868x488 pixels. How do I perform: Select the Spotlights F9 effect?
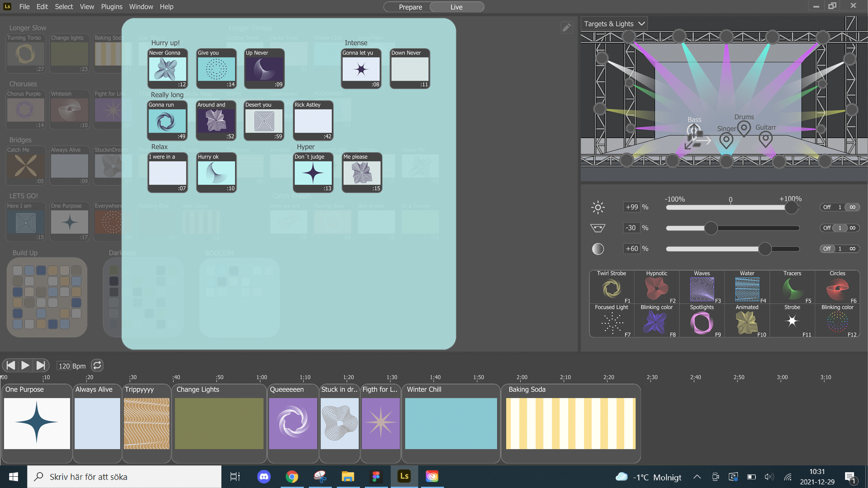point(702,321)
